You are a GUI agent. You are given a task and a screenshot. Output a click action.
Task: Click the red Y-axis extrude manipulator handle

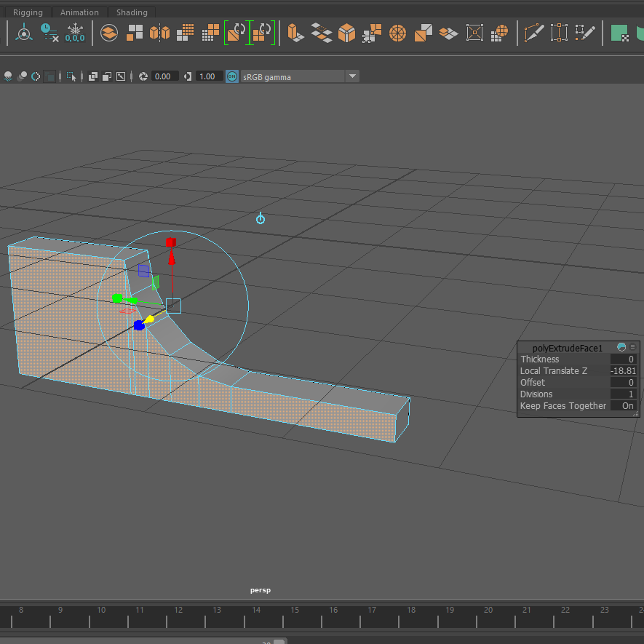(170, 242)
